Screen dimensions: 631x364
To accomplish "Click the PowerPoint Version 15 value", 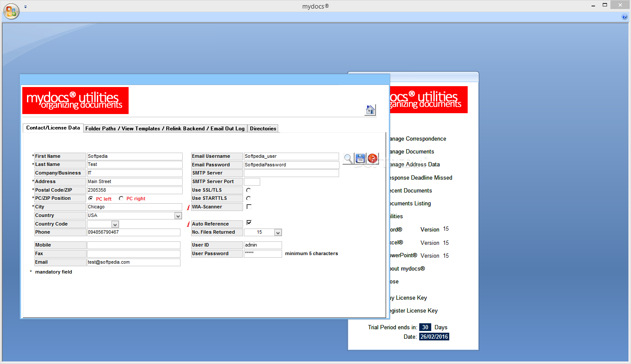I will tap(446, 256).
